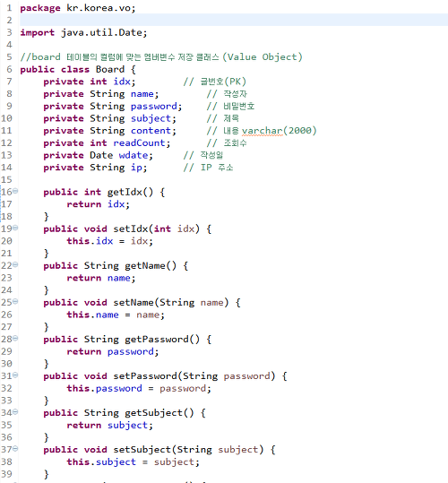Click the field 'subject' on line 10
This screenshot has height=483, width=448.
click(x=151, y=118)
